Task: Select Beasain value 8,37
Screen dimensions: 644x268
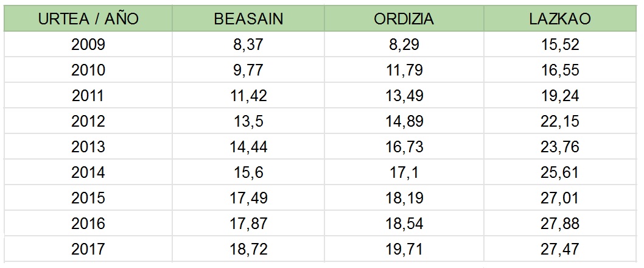Action: 248,44
